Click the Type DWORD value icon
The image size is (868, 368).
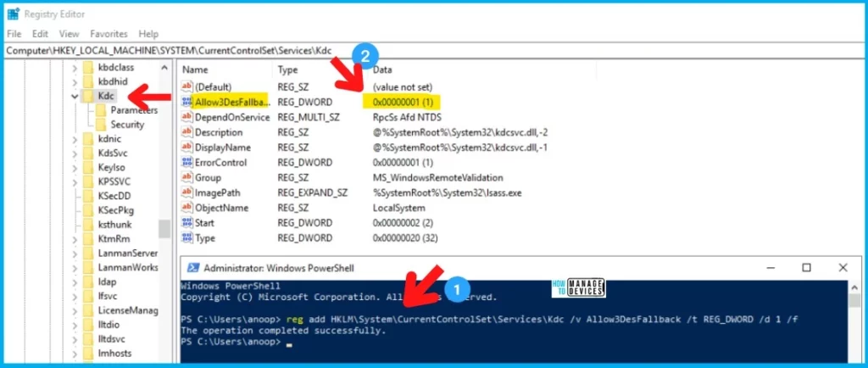click(187, 238)
